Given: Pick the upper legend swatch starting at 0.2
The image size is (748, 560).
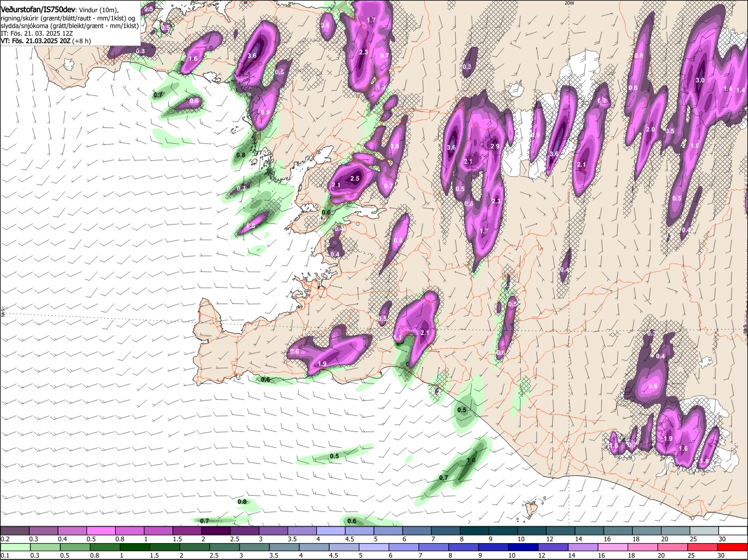Looking at the screenshot, I should 15,530.
